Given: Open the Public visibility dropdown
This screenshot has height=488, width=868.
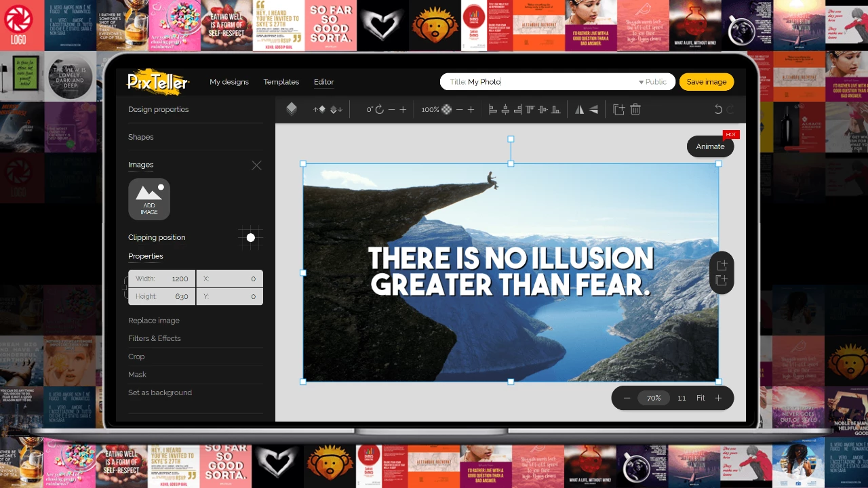Looking at the screenshot, I should (652, 82).
